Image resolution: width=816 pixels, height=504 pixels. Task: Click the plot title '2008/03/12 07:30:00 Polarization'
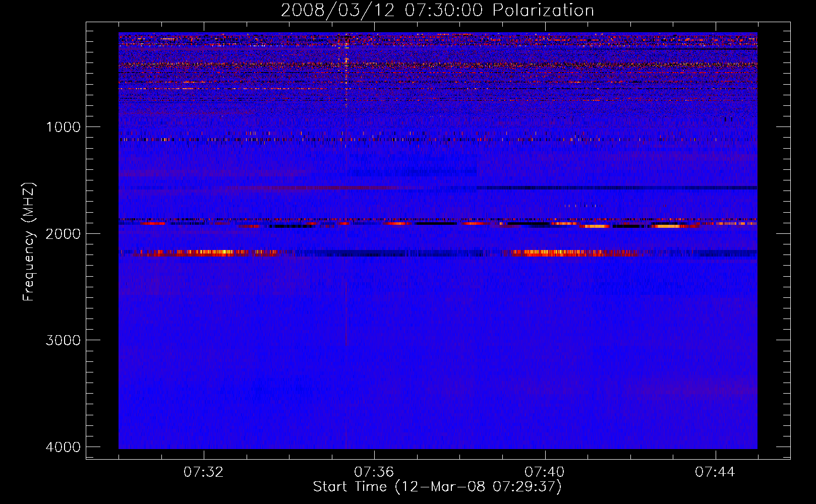(437, 11)
